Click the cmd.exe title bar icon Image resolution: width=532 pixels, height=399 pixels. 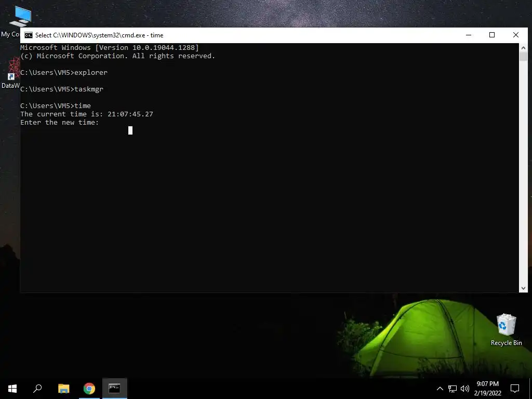pos(29,35)
